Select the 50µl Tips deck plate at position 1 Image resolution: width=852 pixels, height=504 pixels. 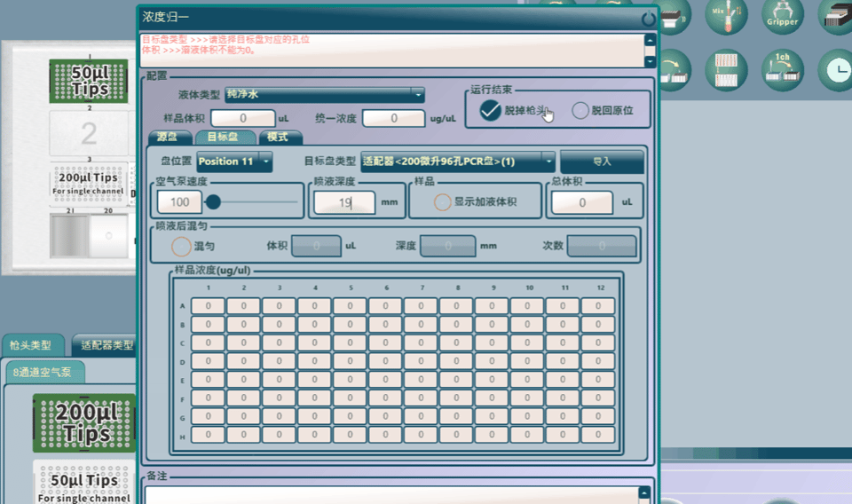coord(89,82)
